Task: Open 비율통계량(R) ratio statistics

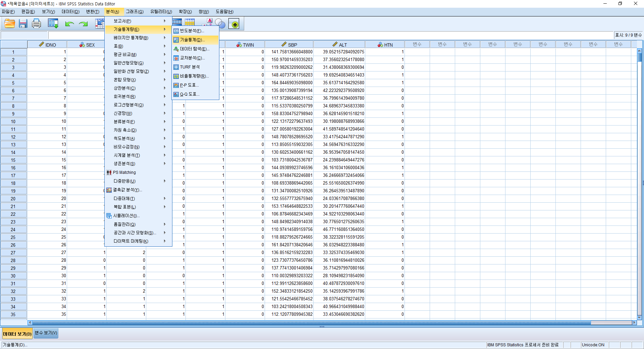Action: [195, 76]
